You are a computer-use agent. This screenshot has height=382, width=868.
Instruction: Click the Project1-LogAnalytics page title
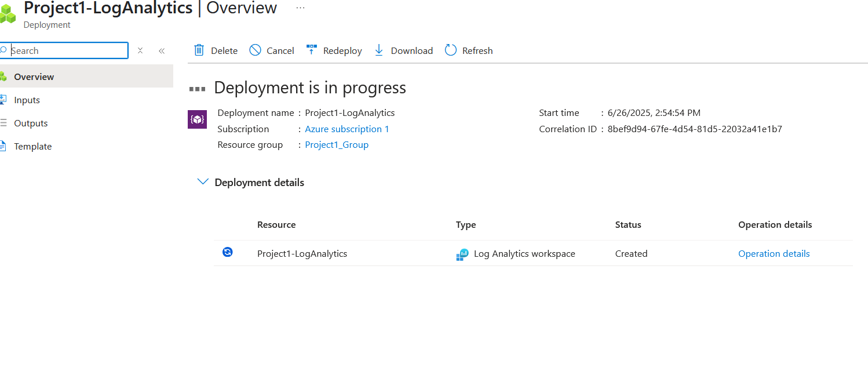[x=108, y=8]
